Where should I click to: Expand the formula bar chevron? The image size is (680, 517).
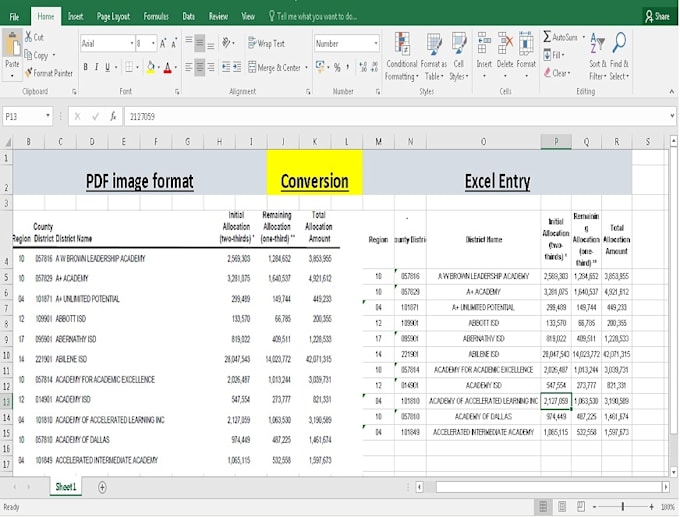coord(672,116)
